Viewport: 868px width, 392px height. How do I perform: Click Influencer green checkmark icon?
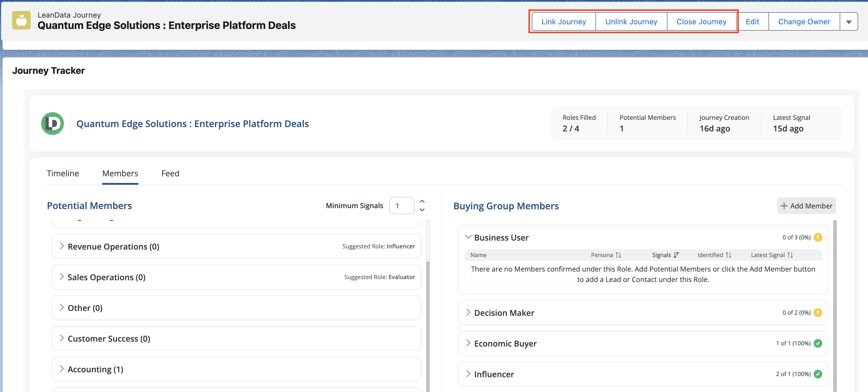coord(818,374)
